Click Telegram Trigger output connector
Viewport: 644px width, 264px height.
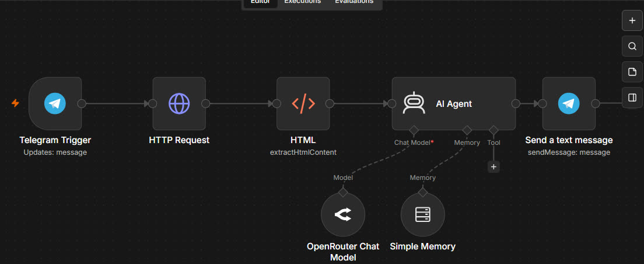click(x=82, y=103)
